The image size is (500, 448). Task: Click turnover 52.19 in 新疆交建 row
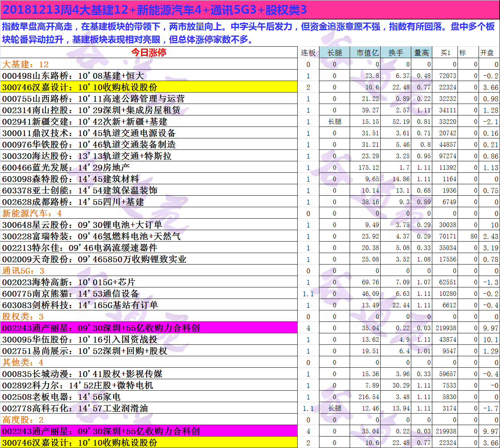(396, 121)
